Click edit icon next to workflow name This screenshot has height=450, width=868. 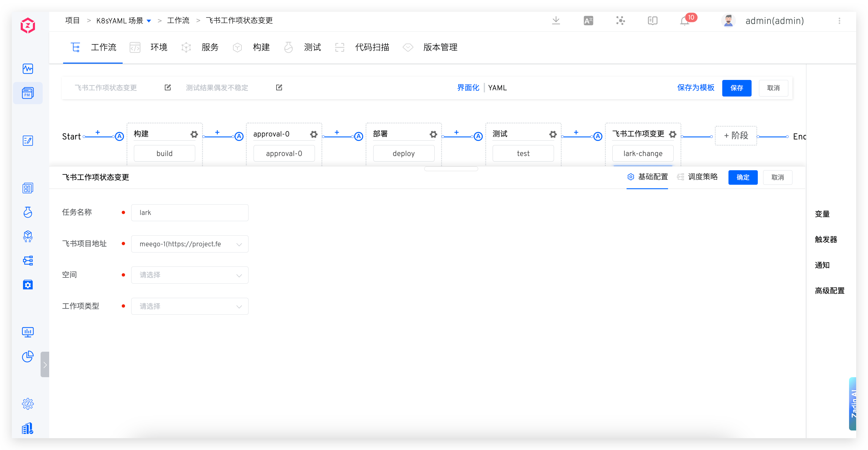[x=167, y=88]
